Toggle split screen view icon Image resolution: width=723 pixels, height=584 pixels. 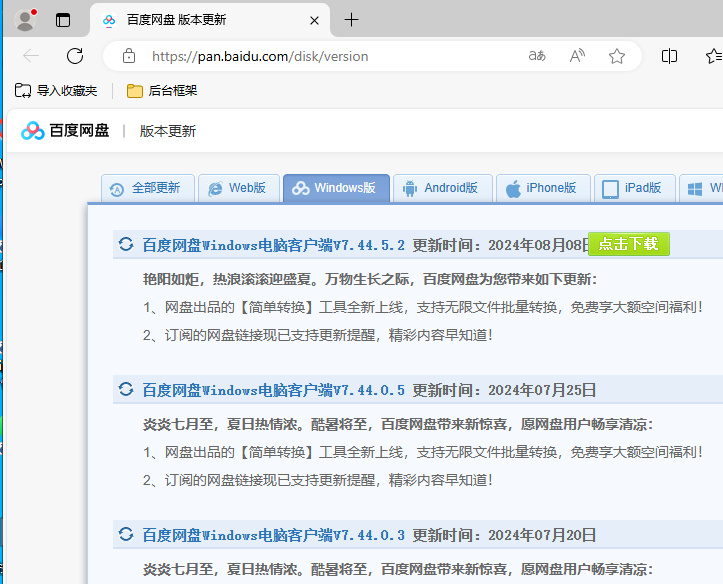click(669, 56)
